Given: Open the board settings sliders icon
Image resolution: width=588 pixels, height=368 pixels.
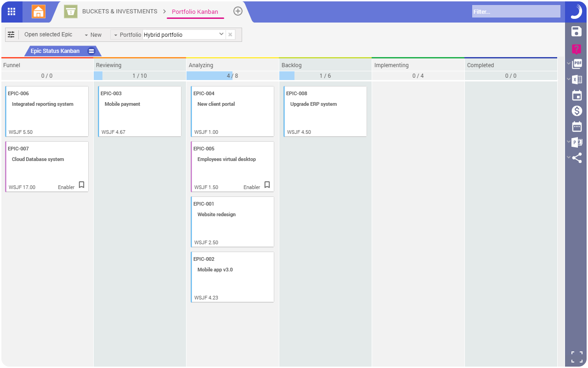Looking at the screenshot, I should [x=11, y=34].
